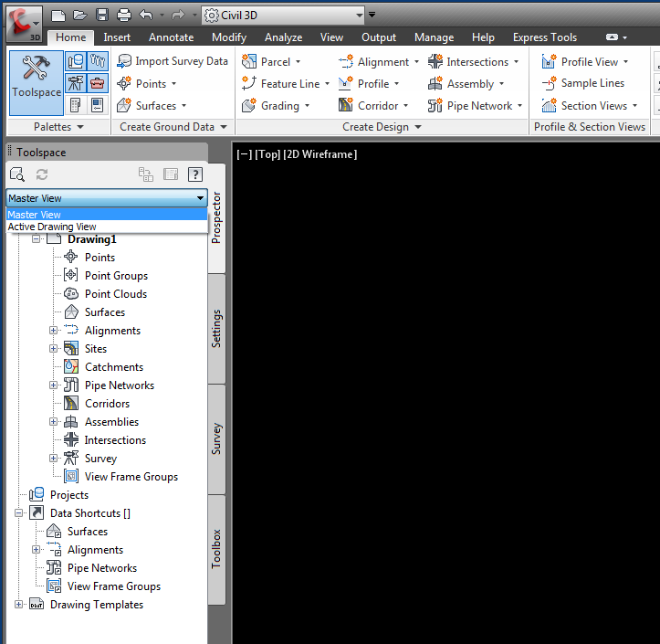Screen dimensions: 660x644
Task: Click the Redo arrow icon
Action: coord(179,16)
